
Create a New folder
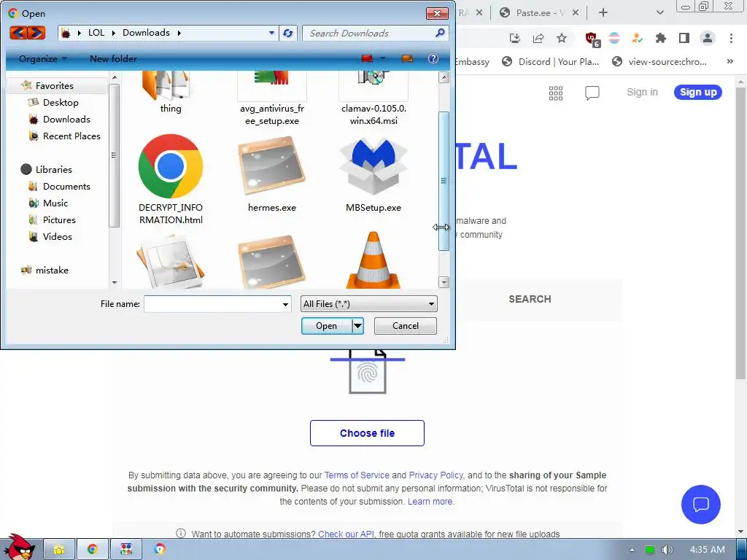point(113,58)
